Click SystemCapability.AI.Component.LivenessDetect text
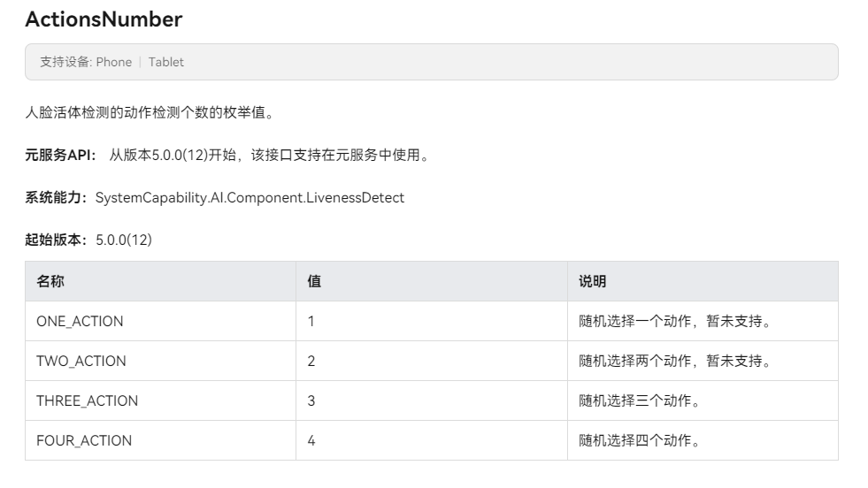 [x=250, y=198]
